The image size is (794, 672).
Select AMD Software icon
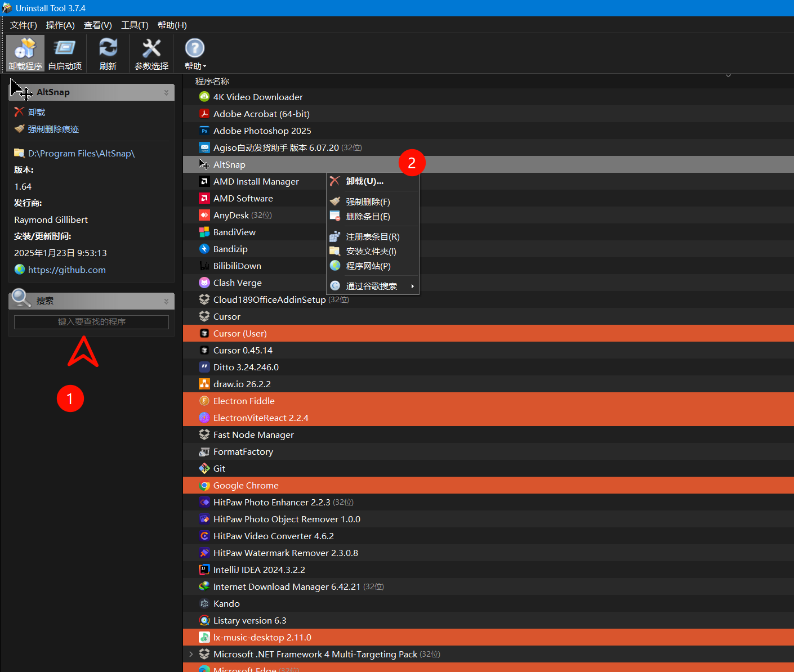[204, 198]
